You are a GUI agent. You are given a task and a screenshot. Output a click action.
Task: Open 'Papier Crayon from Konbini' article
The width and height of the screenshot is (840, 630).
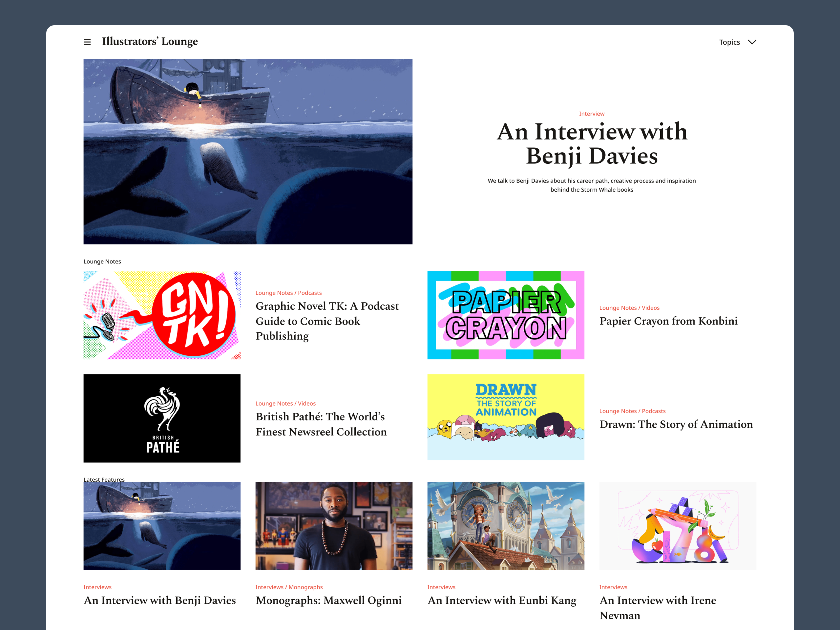pyautogui.click(x=668, y=321)
